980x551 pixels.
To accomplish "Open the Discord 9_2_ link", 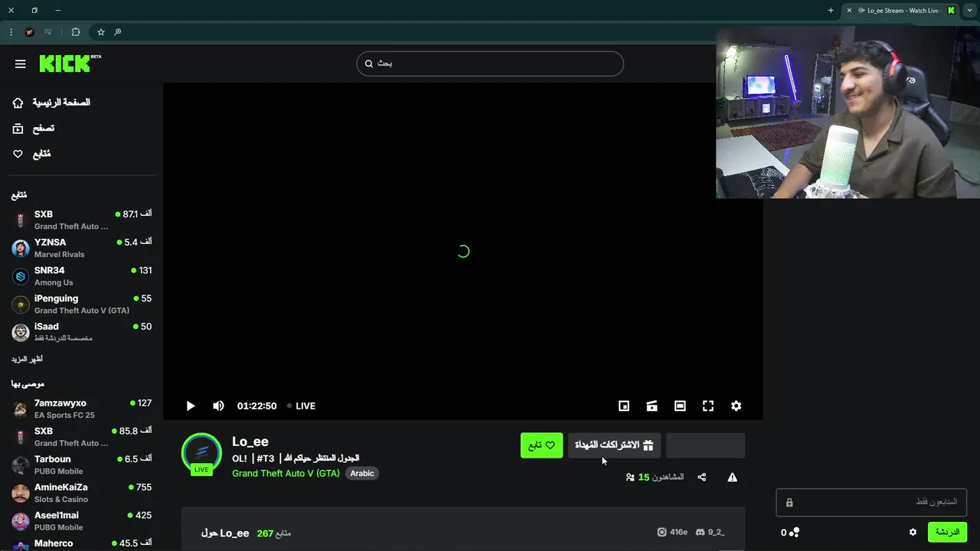I will point(710,533).
